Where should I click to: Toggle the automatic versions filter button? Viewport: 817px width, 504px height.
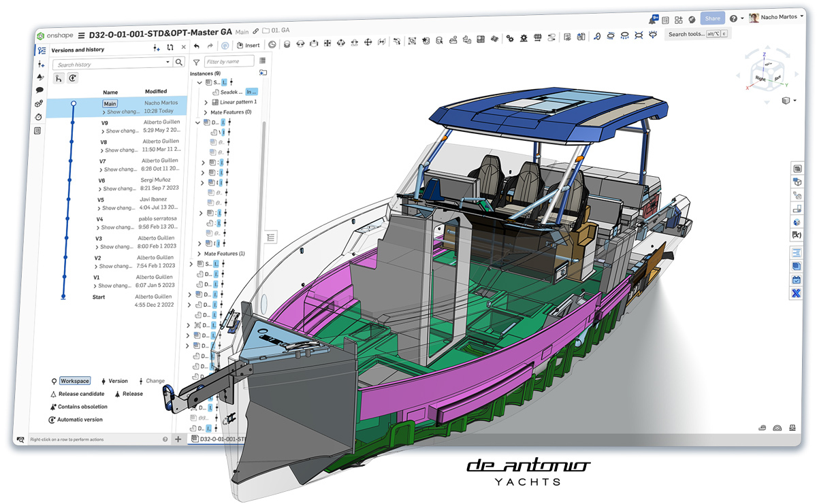(x=72, y=78)
